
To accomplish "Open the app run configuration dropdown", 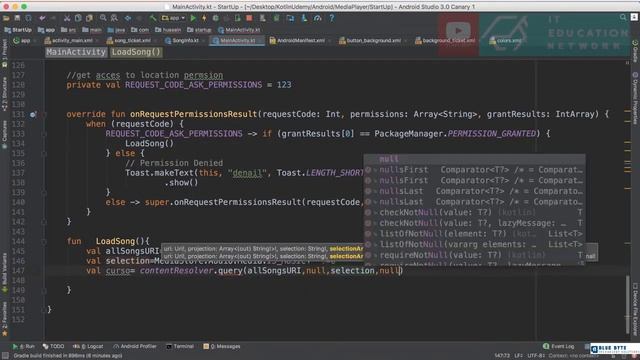I will pos(173,18).
